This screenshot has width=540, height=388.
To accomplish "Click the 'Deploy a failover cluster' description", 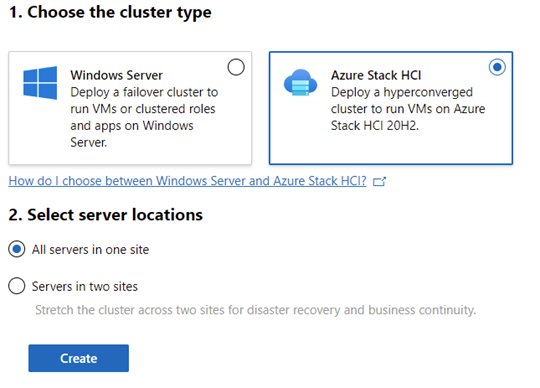I will pos(144,117).
